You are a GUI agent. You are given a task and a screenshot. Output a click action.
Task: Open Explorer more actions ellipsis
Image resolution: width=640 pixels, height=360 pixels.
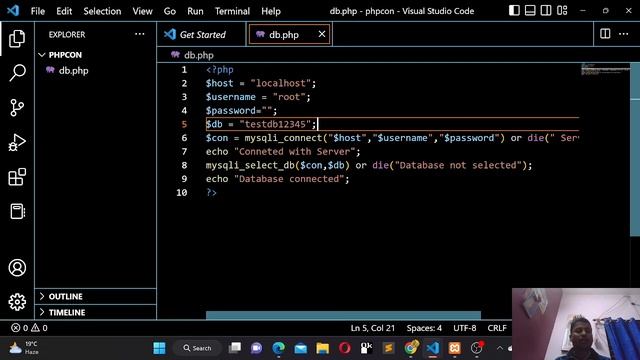pyautogui.click(x=140, y=34)
